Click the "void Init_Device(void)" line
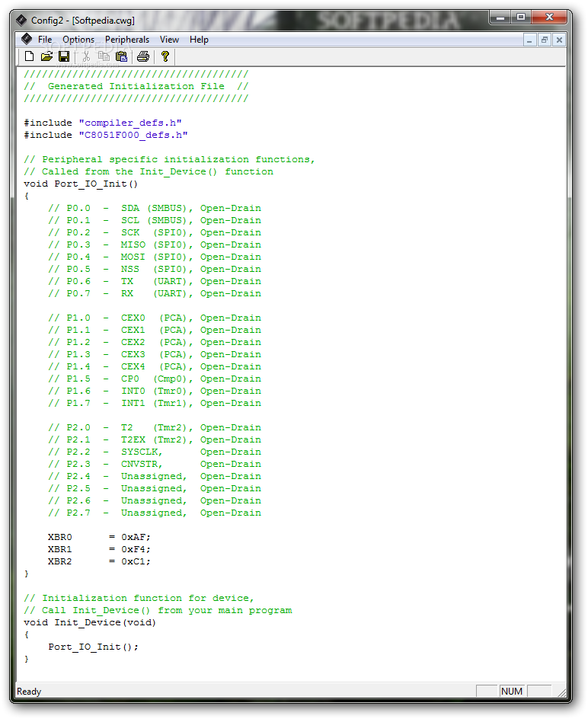The width and height of the screenshot is (588, 719). pyautogui.click(x=90, y=622)
